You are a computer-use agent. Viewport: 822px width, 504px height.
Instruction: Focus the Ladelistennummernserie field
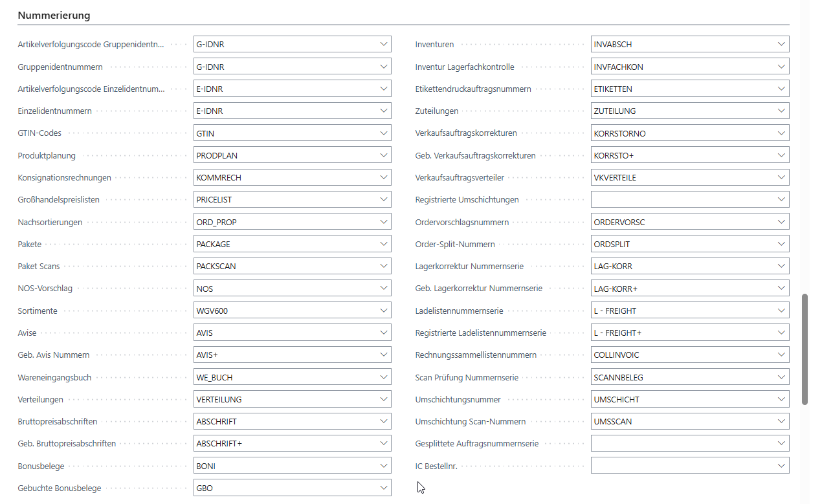click(683, 311)
